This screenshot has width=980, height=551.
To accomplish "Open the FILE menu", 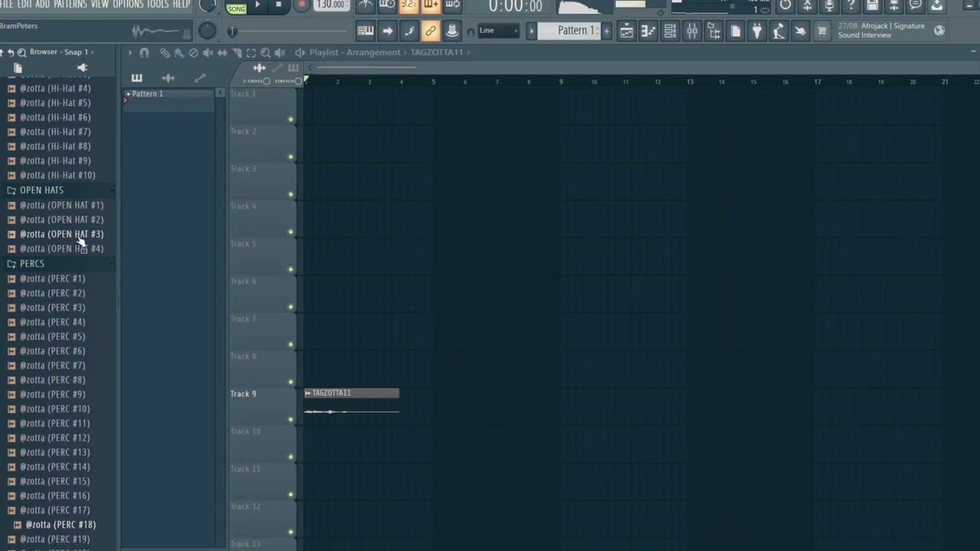I will [7, 5].
